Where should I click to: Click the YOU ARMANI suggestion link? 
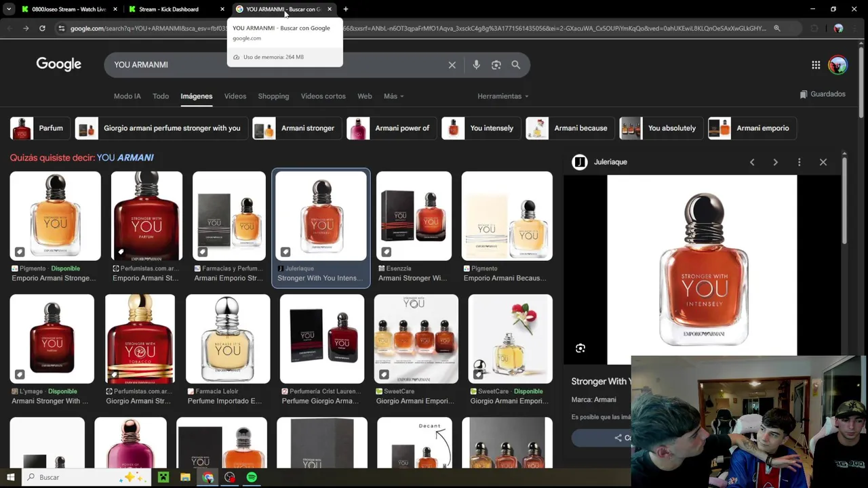pyautogui.click(x=125, y=157)
